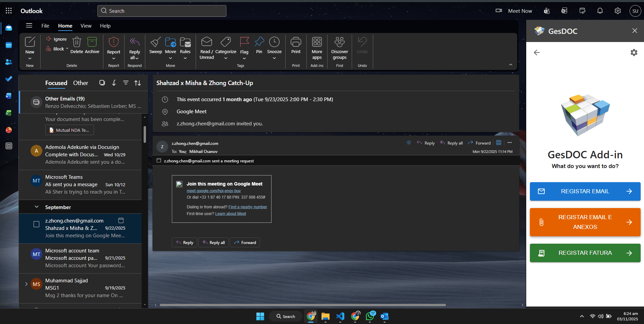The height and width of the screenshot is (324, 644).
Task: Click the Print icon
Action: [296, 42]
